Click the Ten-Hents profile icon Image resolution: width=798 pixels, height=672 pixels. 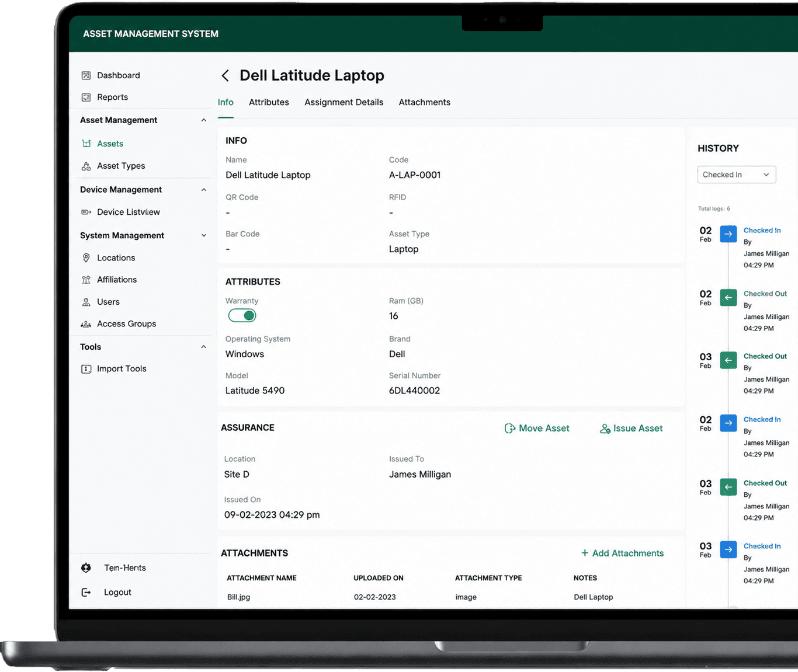tap(86, 567)
